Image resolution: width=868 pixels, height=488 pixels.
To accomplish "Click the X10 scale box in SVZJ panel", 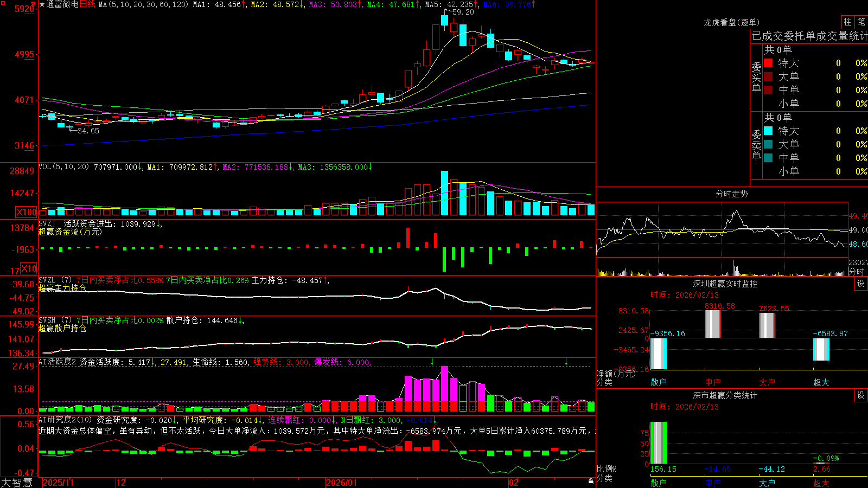I will (x=29, y=268).
